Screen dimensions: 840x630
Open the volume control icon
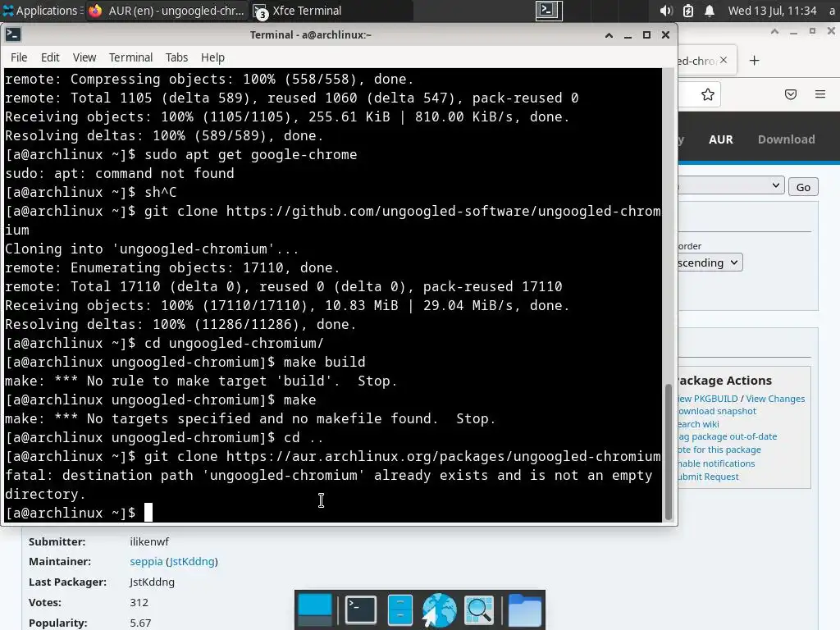pos(666,11)
